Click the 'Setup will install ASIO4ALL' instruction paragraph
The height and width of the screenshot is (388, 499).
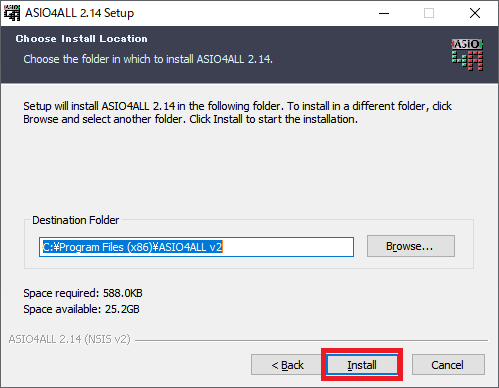(x=237, y=112)
